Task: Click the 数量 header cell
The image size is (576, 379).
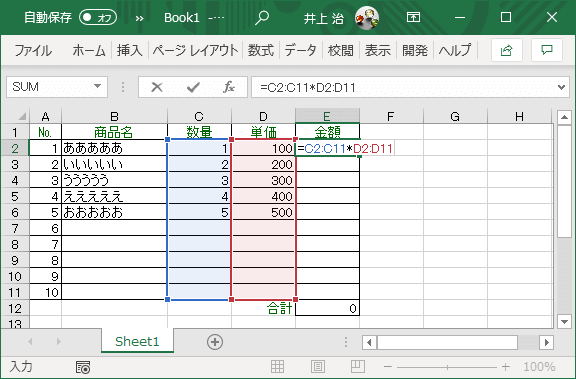Action: pyautogui.click(x=199, y=132)
